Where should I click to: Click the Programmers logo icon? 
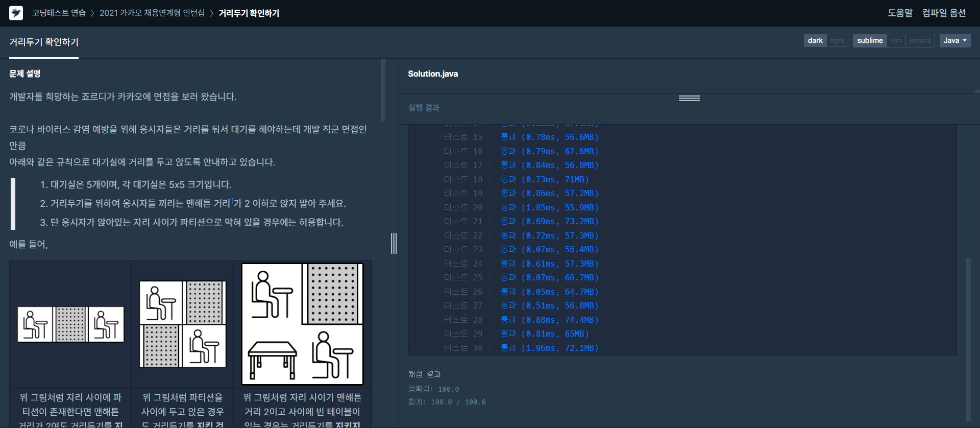pyautogui.click(x=16, y=13)
